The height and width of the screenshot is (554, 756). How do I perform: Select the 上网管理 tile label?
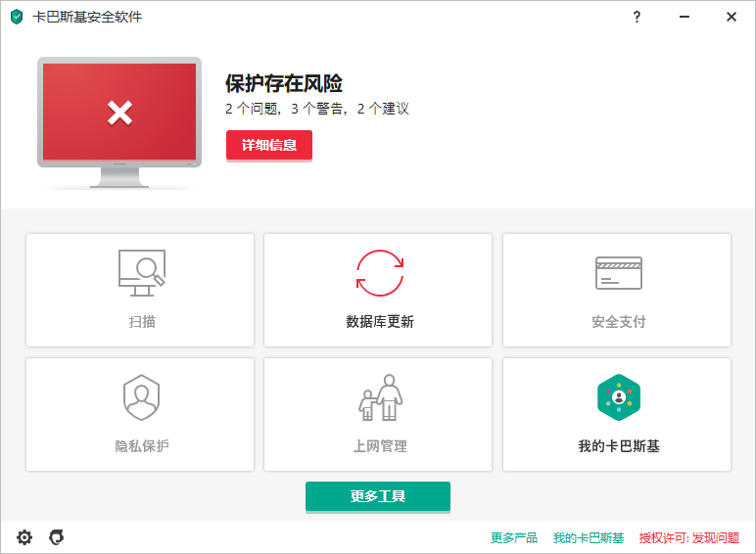[380, 445]
